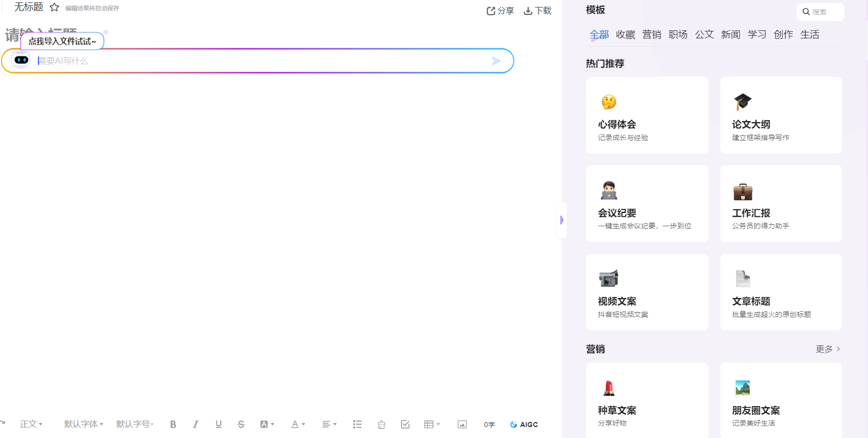Select the 收藏 template tab

click(626, 34)
